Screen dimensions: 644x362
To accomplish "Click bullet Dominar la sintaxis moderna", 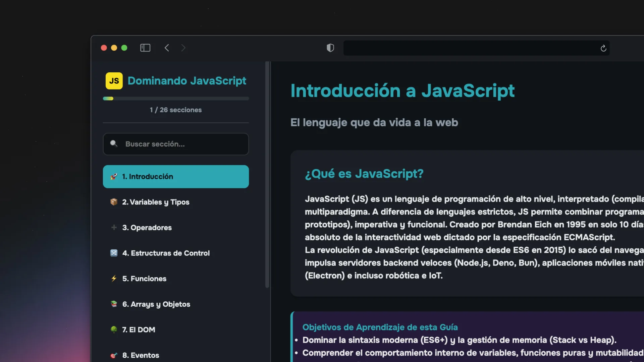I will point(459,340).
